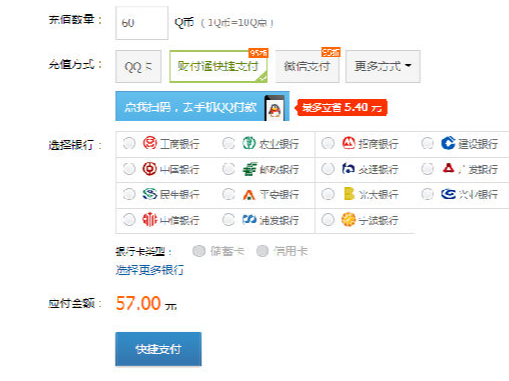This screenshot has height=381, width=509.
Task: Click the ICBC 工商银行 logo icon
Action: (x=150, y=143)
